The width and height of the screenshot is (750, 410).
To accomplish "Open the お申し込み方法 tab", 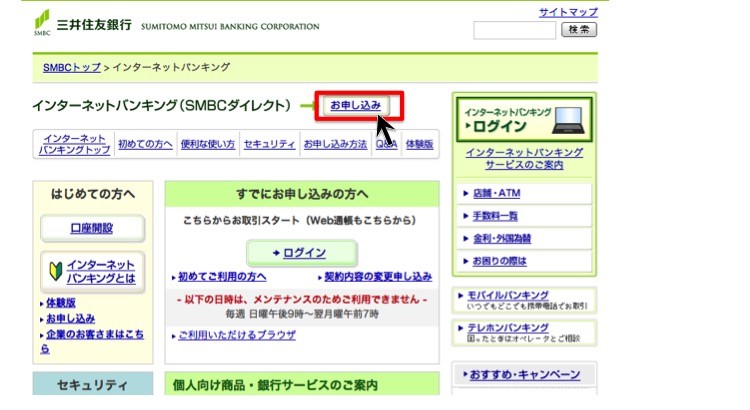I will [x=335, y=144].
